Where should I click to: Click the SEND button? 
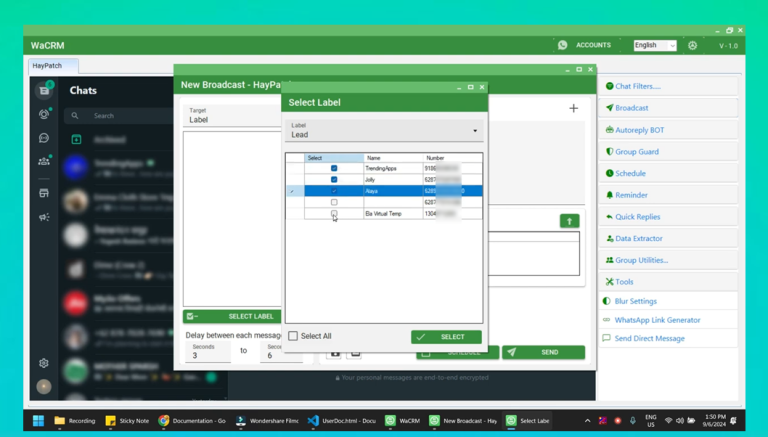543,352
